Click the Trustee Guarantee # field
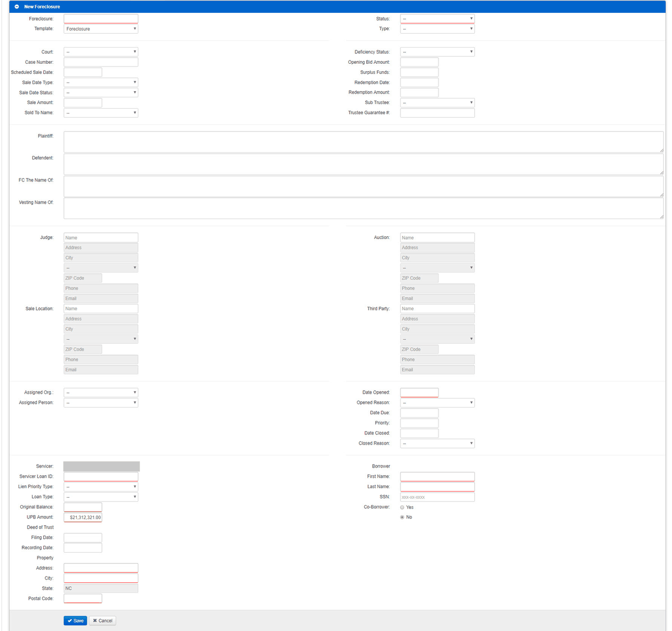The height and width of the screenshot is (631, 672). (437, 113)
